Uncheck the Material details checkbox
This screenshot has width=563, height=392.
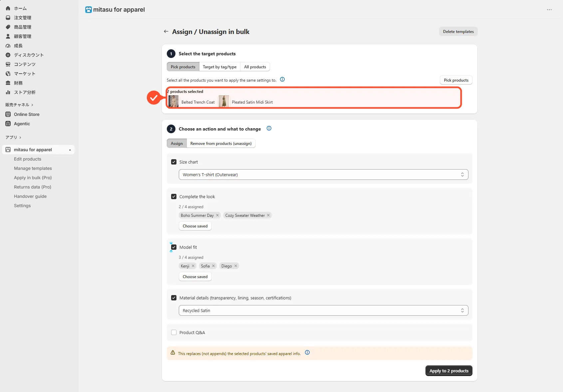pyautogui.click(x=174, y=298)
